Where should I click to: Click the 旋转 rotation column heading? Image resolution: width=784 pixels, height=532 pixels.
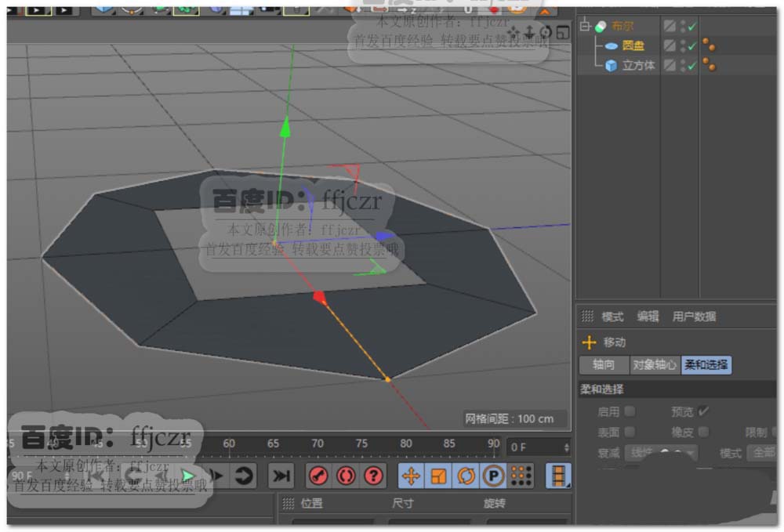tap(494, 503)
